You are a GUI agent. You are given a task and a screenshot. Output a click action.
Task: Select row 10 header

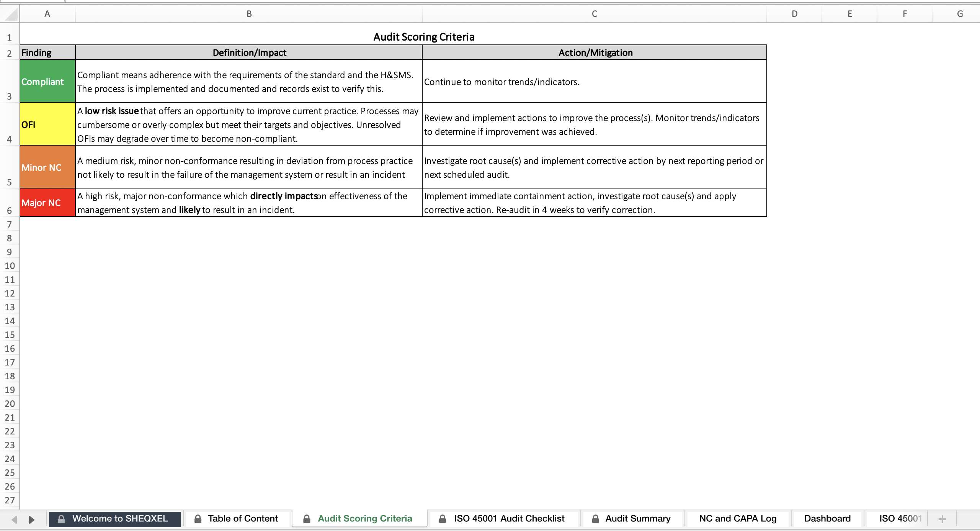point(10,265)
